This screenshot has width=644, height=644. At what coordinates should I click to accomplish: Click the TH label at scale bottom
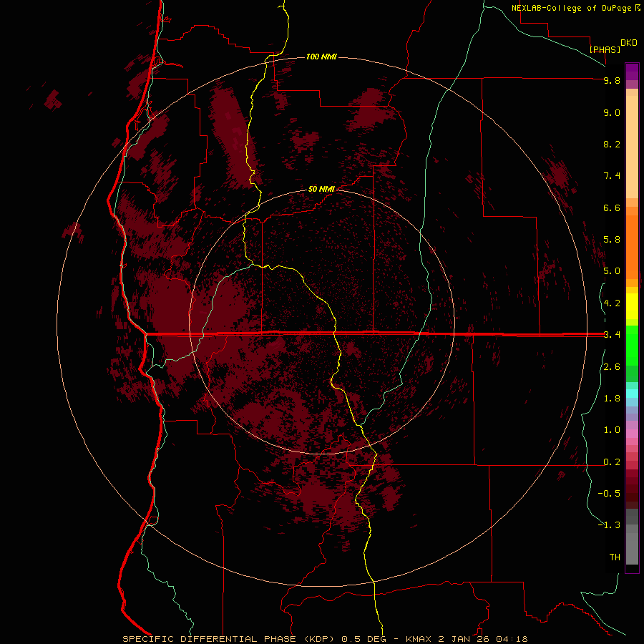point(615,557)
